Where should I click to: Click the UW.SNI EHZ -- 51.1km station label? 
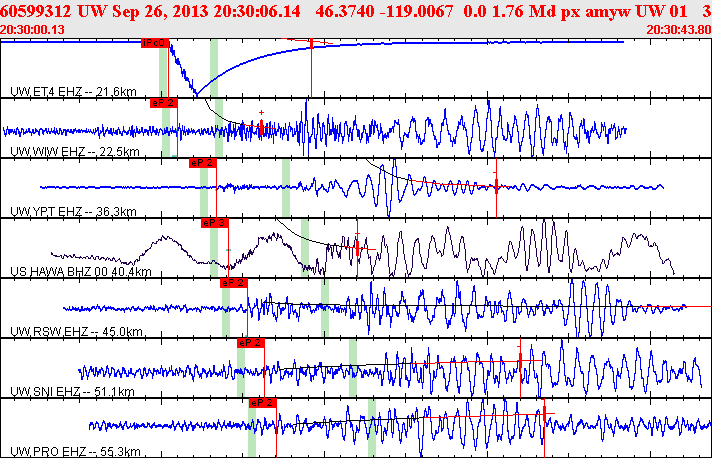pyautogui.click(x=72, y=391)
